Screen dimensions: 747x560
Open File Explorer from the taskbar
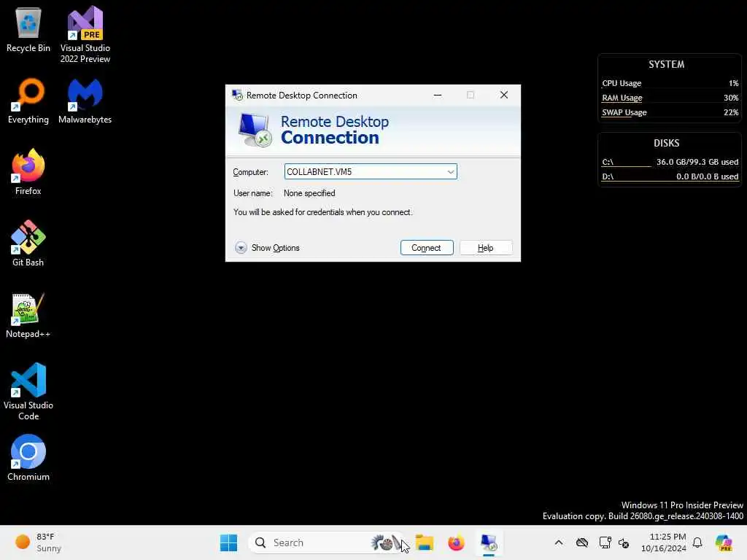[424, 542]
